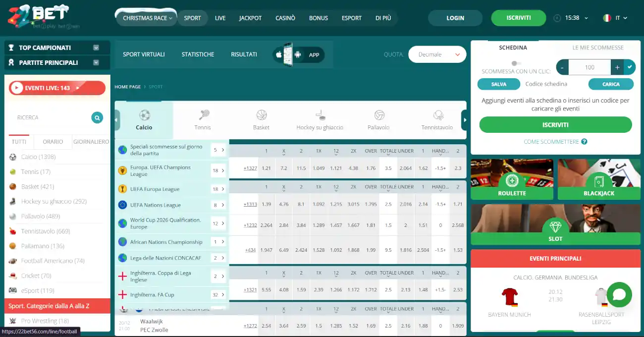This screenshot has height=337, width=644.
Task: Open the Christmas Race dropdown
Action: coord(147,18)
